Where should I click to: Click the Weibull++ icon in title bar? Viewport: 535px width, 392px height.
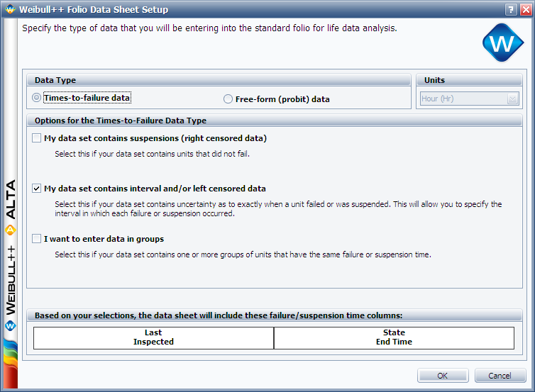(9, 10)
